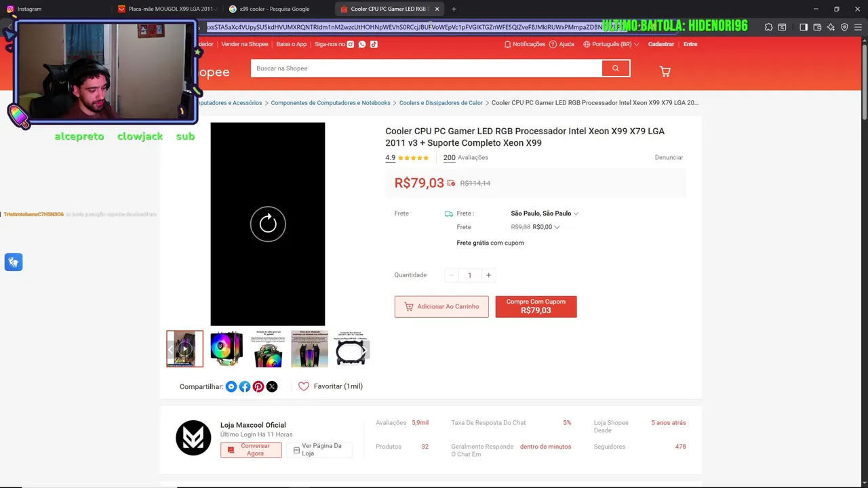Screen dimensions: 868x488
Task: Click Denunciar report link
Action: click(x=669, y=157)
